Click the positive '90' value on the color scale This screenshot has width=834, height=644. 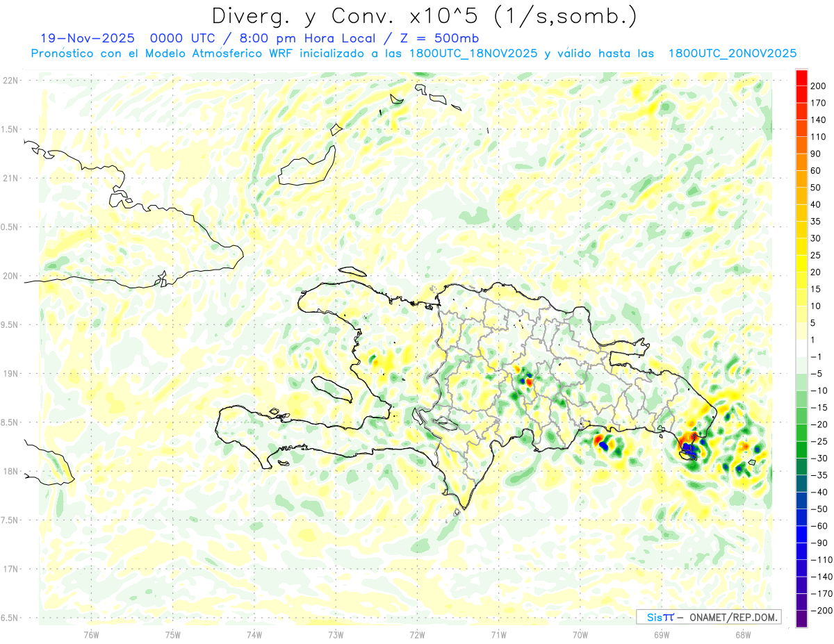(x=817, y=154)
